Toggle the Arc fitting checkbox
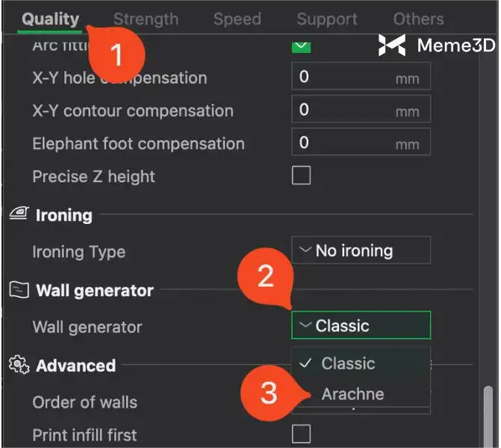501x448 pixels. click(301, 46)
